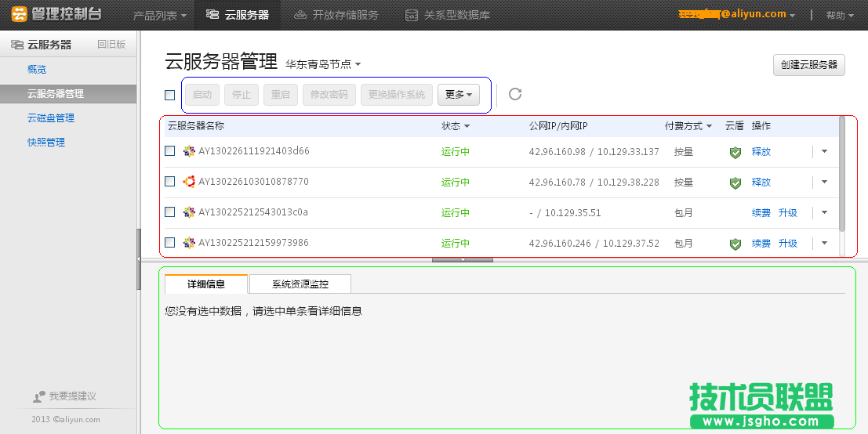Click 释放 for server AY130226111921403d66
The height and width of the screenshot is (434, 868).
761,151
